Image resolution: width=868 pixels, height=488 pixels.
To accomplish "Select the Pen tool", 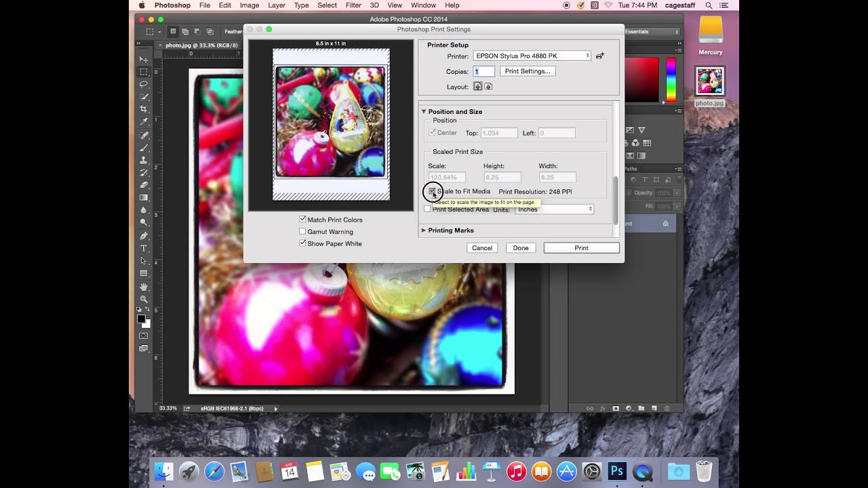I will point(144,236).
